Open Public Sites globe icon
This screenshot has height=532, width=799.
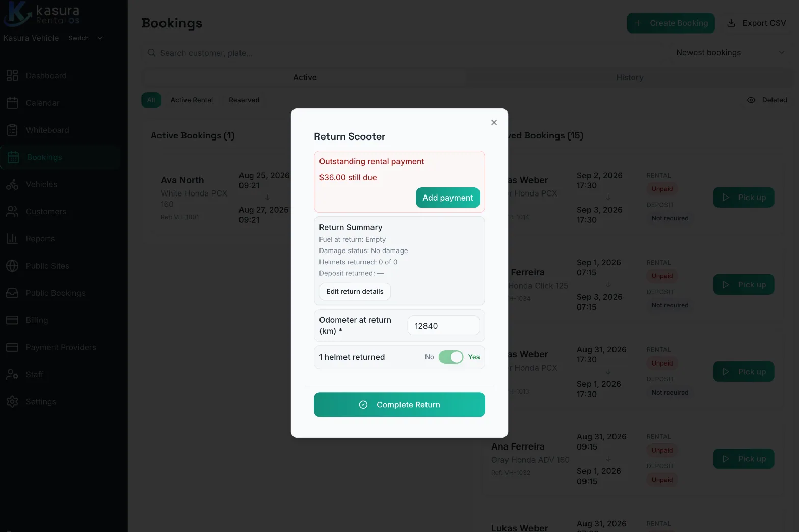[12, 266]
